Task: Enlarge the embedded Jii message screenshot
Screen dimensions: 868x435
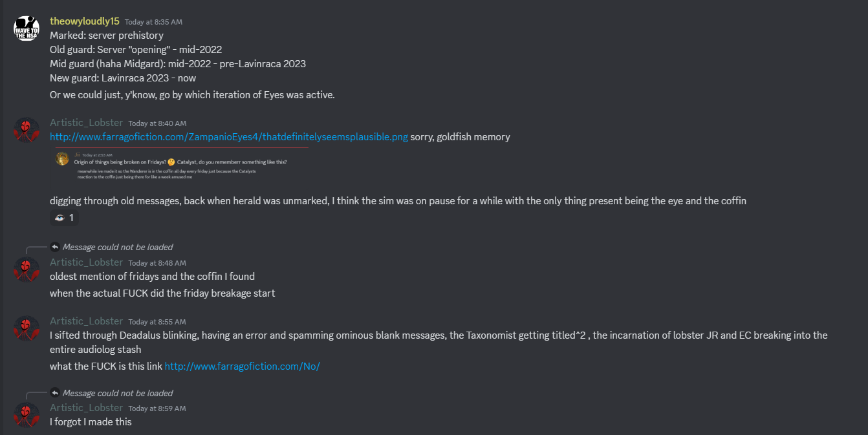Action: [181, 167]
